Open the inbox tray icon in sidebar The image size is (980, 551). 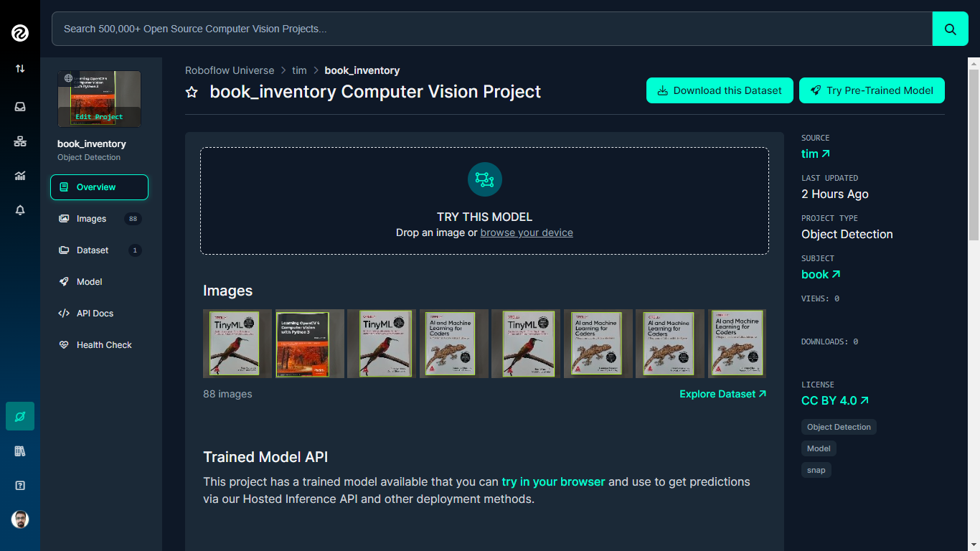20,107
